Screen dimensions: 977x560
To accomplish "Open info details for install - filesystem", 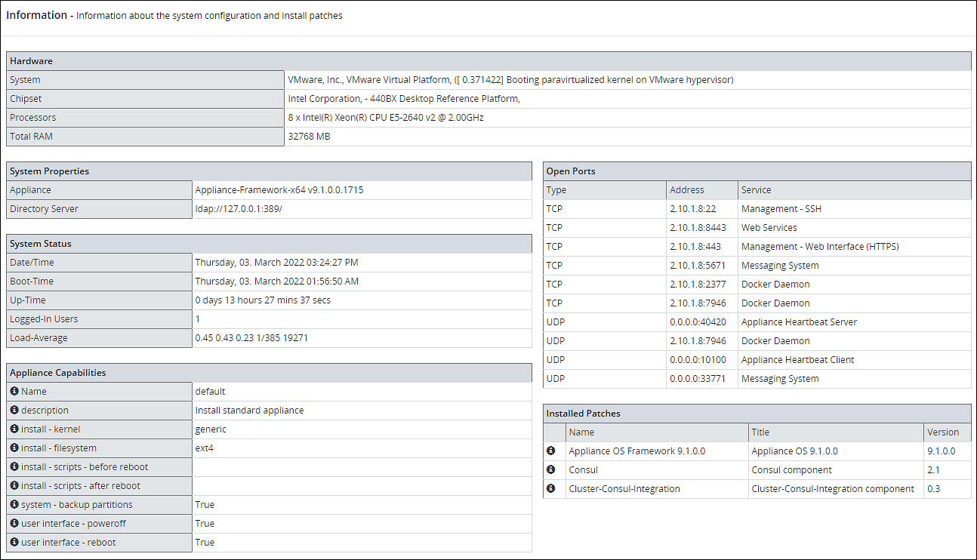I will 14,448.
